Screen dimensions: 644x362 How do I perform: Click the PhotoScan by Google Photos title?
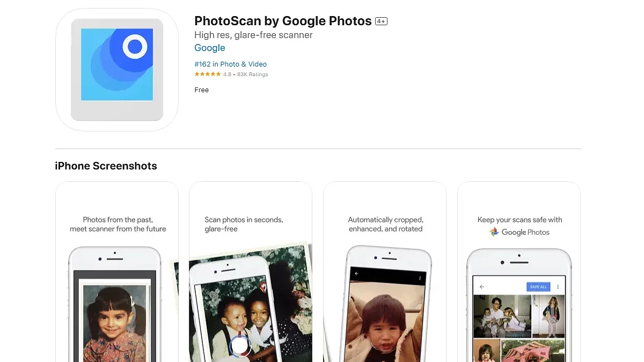point(283,21)
